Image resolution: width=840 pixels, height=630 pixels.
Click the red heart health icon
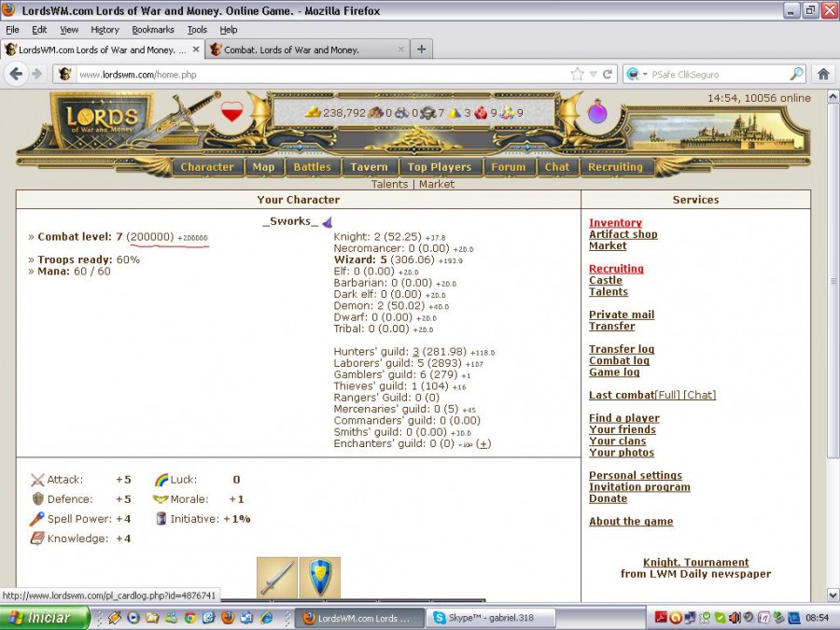coord(232,111)
